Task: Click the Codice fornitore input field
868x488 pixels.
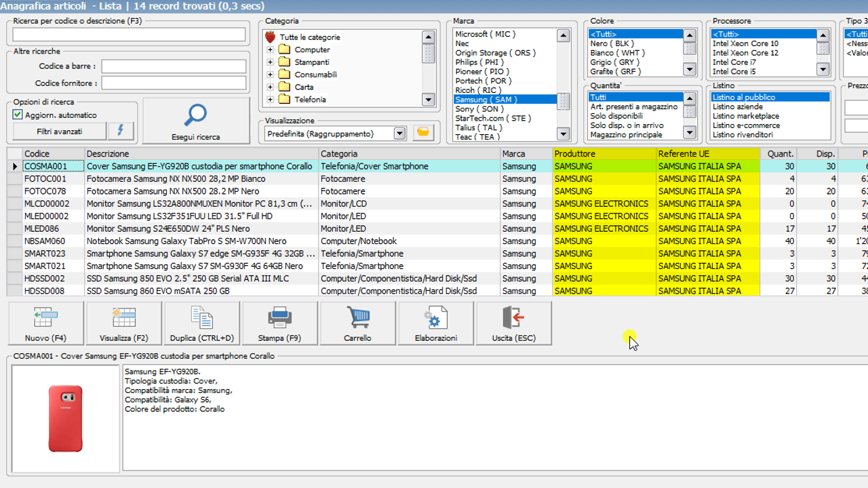Action: pos(174,83)
